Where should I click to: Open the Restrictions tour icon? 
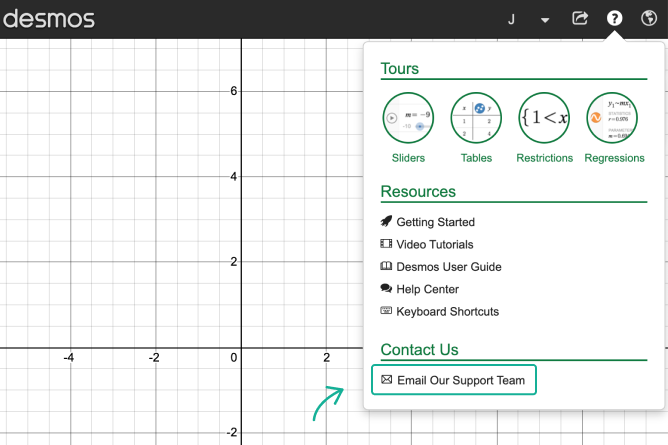tap(544, 118)
